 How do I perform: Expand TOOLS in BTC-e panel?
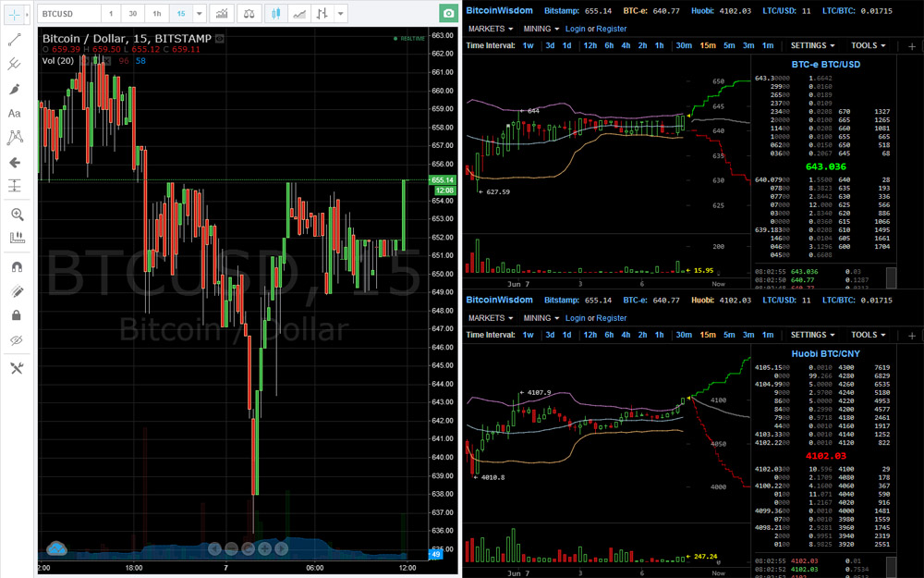[x=868, y=45]
